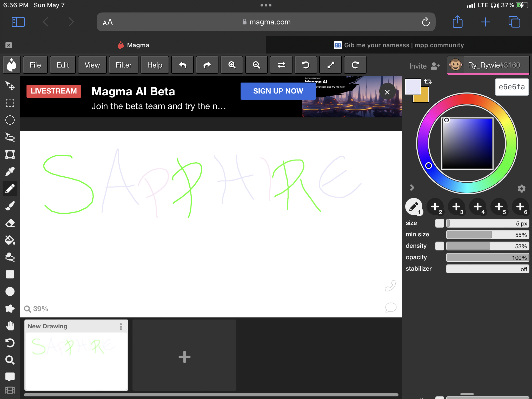Open the Edit menu
The height and width of the screenshot is (399, 532).
click(x=63, y=65)
